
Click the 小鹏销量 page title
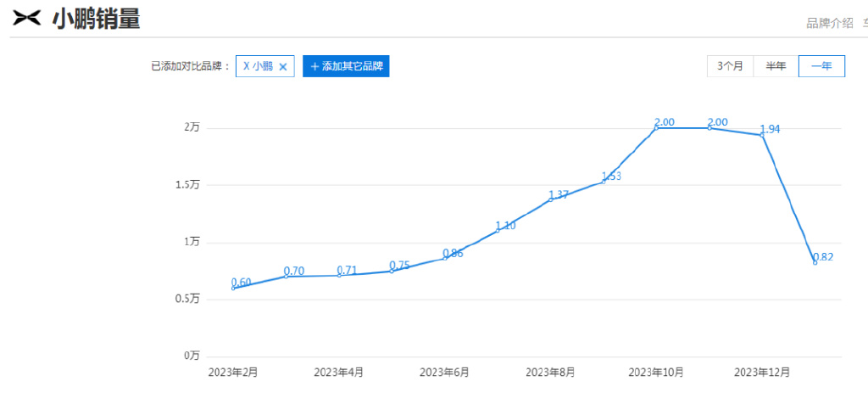tap(96, 19)
